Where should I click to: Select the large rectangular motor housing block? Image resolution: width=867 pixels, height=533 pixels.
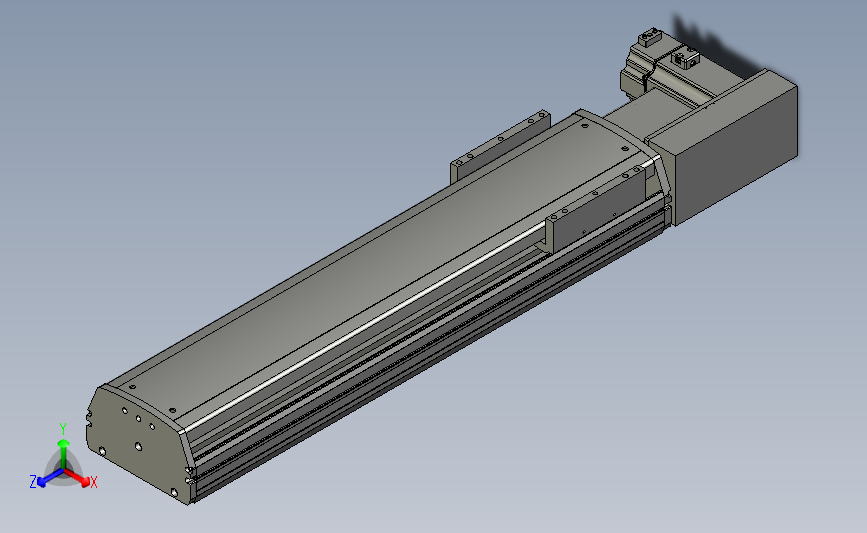pyautogui.click(x=724, y=149)
